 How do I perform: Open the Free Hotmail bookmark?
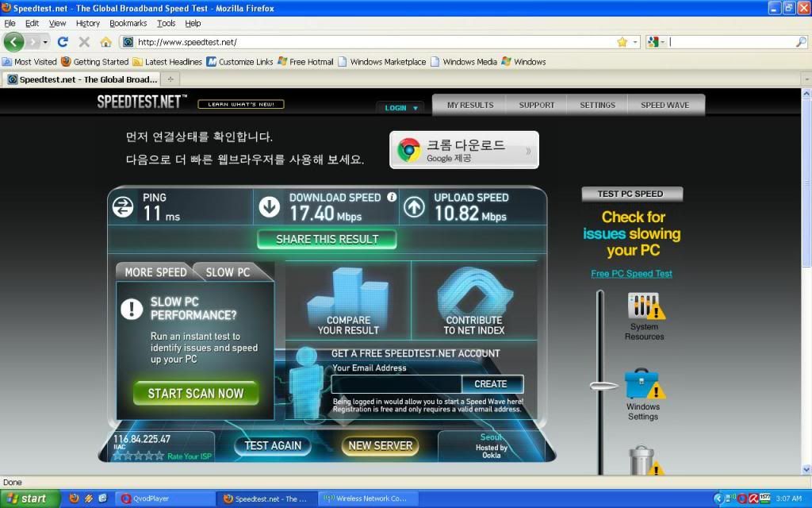(305, 62)
